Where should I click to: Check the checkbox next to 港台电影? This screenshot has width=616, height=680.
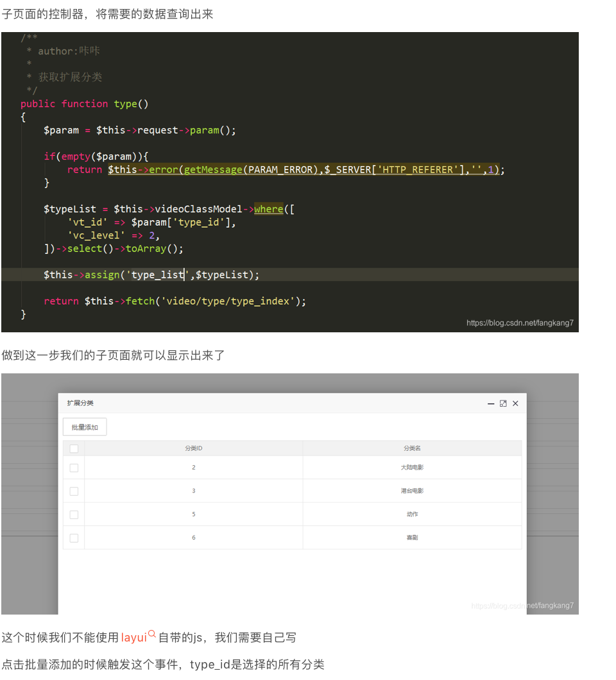click(74, 490)
